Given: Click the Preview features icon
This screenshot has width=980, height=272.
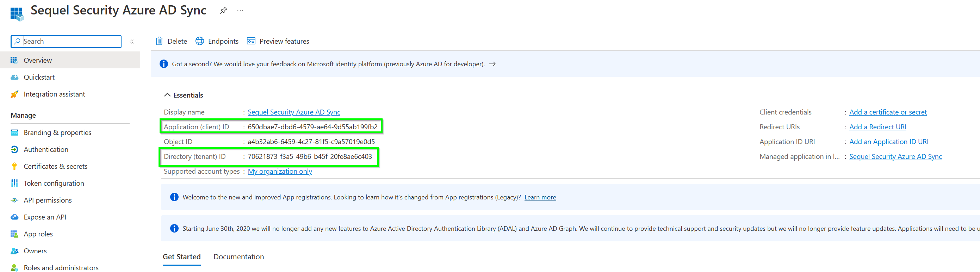Looking at the screenshot, I should coord(251,41).
